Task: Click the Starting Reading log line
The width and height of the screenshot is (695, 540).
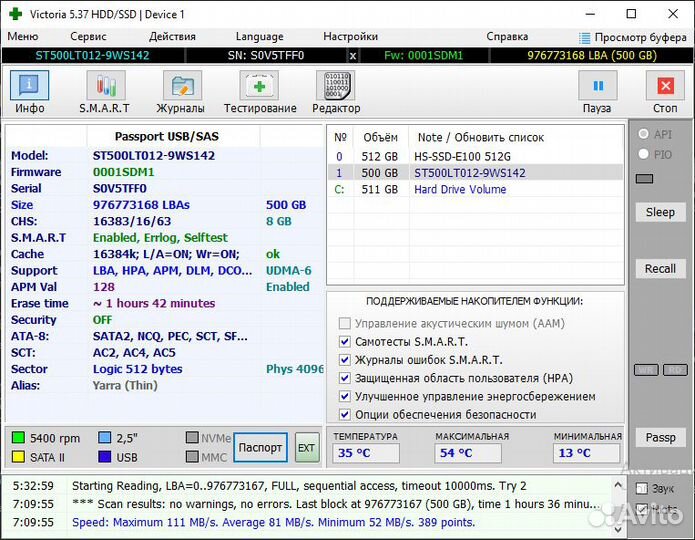Action: [299, 486]
